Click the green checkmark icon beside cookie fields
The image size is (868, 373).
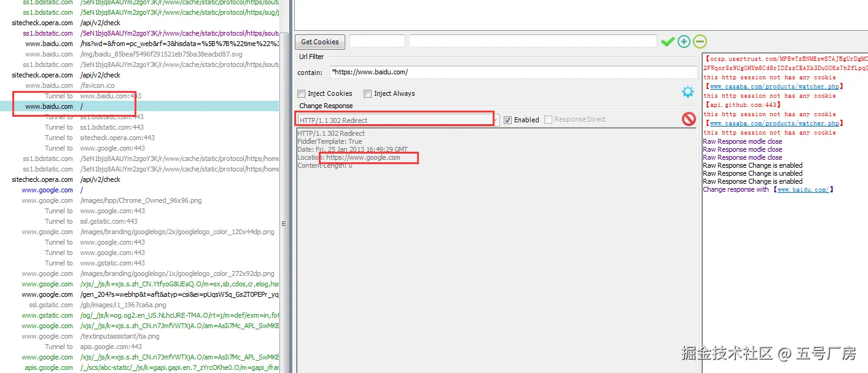tap(667, 42)
